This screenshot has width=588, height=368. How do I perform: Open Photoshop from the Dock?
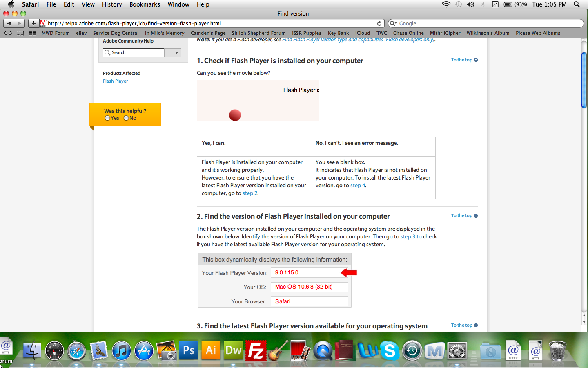pyautogui.click(x=189, y=350)
